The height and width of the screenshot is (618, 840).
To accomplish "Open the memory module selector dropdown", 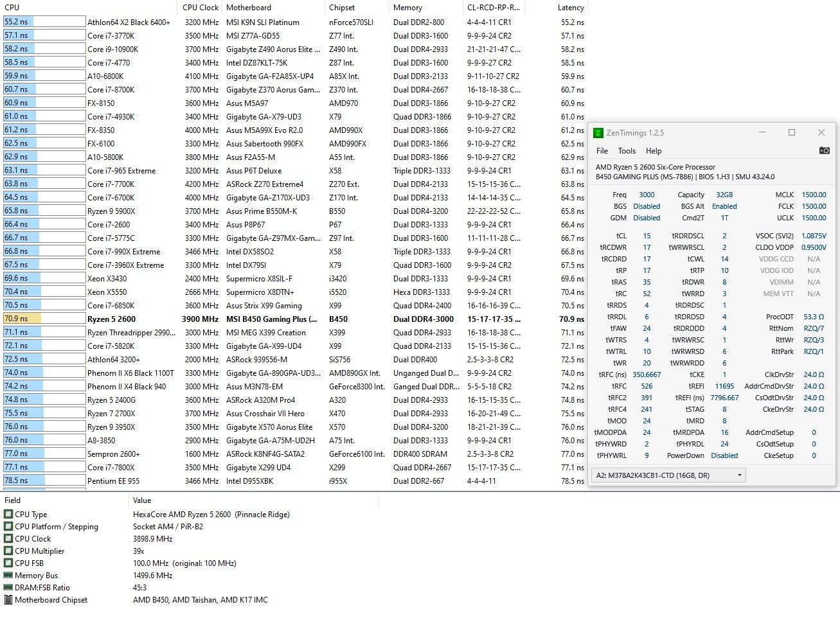I will (x=668, y=475).
